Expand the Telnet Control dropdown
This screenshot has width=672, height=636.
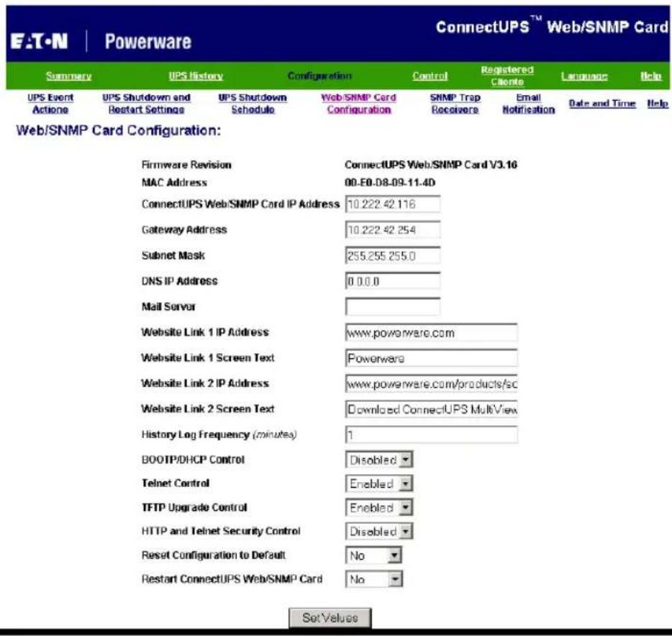[379, 483]
